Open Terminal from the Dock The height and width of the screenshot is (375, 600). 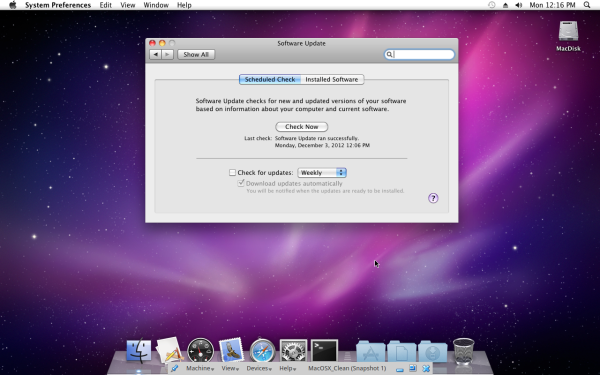point(324,351)
